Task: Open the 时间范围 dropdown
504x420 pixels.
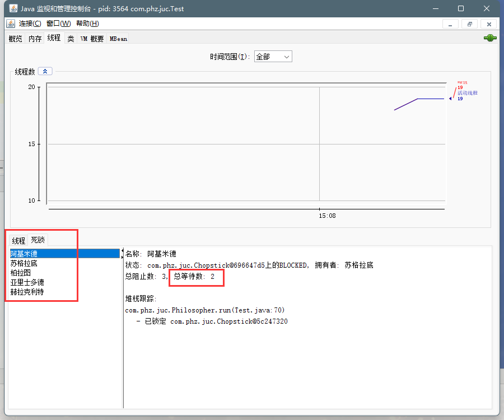Action: click(x=273, y=57)
